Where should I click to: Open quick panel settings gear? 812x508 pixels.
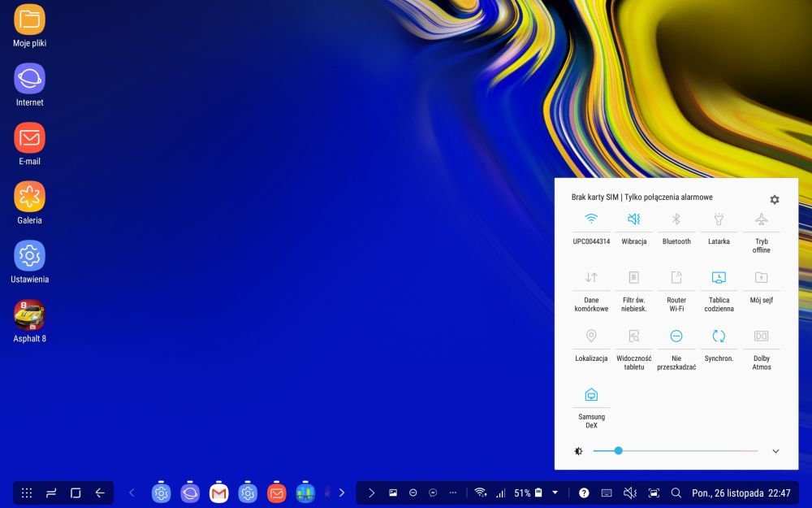click(x=774, y=200)
